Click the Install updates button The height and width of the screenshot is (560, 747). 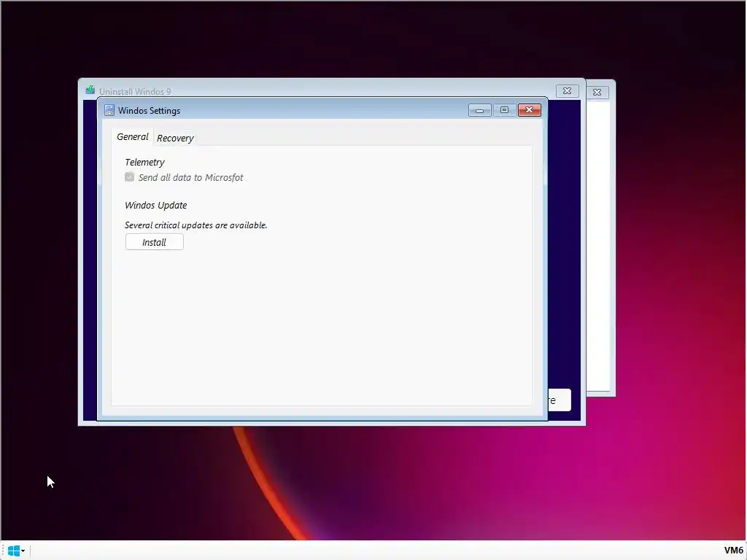pyautogui.click(x=155, y=242)
